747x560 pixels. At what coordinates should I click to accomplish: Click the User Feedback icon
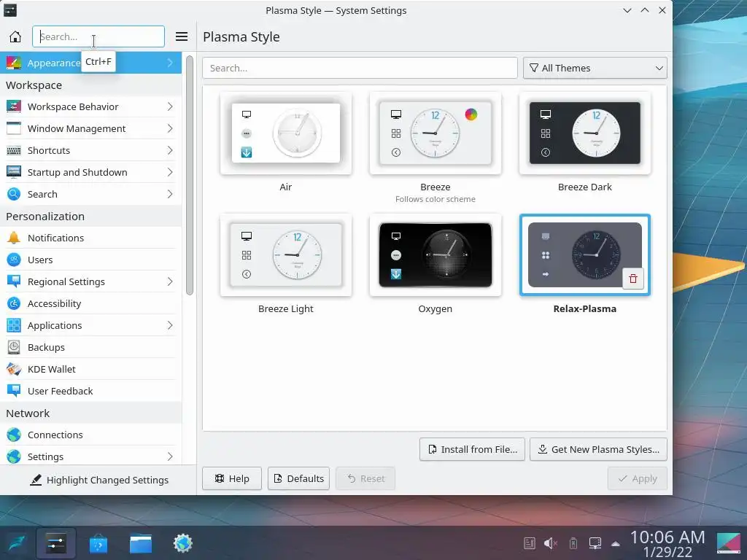coord(14,391)
